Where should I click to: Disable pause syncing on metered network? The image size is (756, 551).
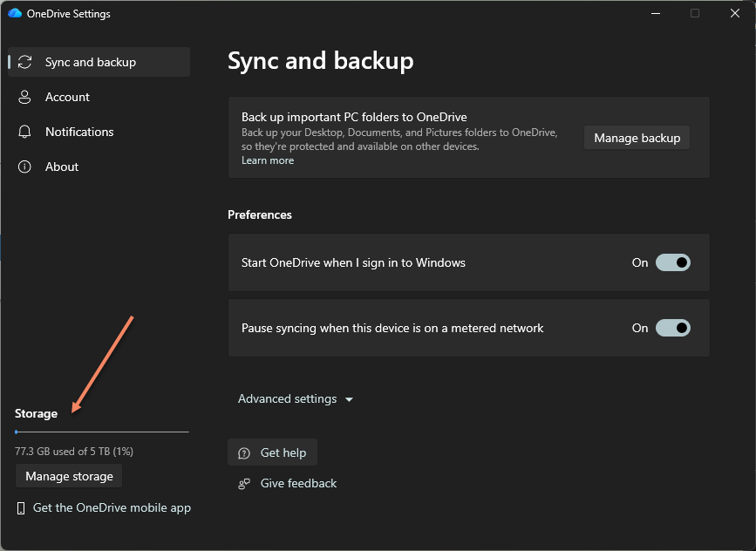pos(672,328)
